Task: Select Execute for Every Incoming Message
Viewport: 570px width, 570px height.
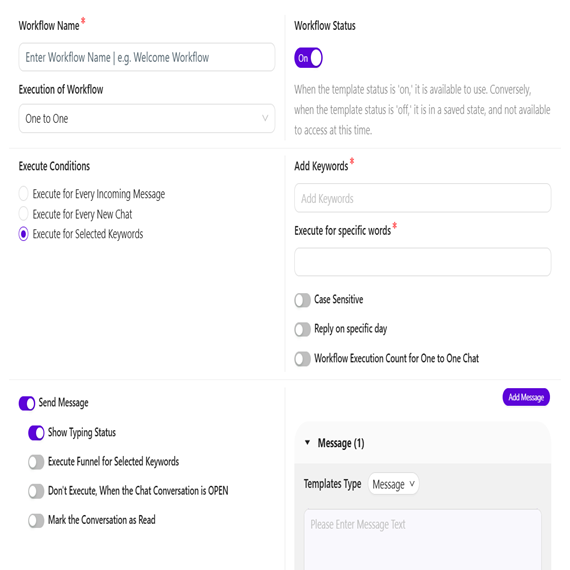Action: [23, 194]
